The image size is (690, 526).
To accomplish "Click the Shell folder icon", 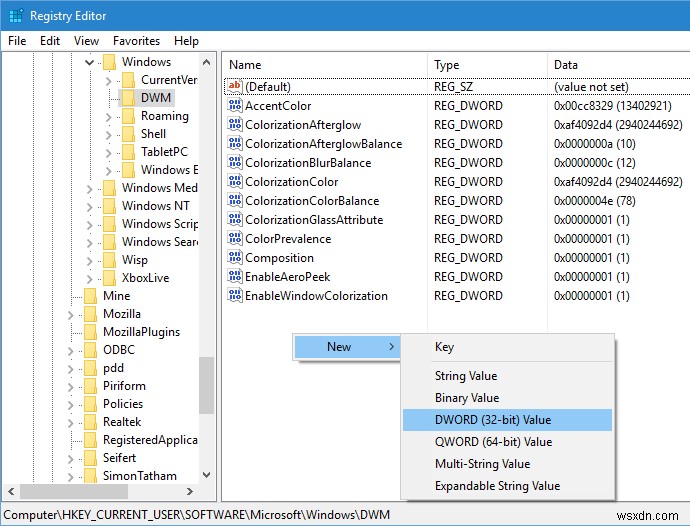I will point(128,133).
